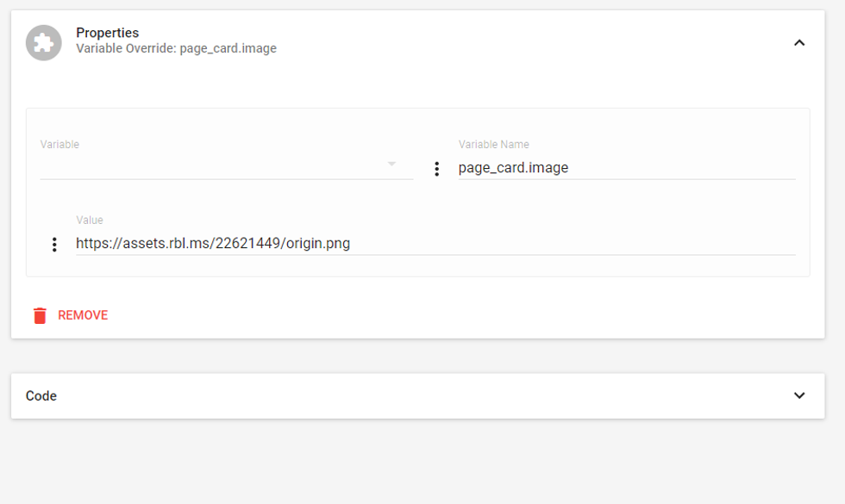Focus the page_card.image Variable Name field
Image resolution: width=845 pixels, height=504 pixels.
click(626, 168)
